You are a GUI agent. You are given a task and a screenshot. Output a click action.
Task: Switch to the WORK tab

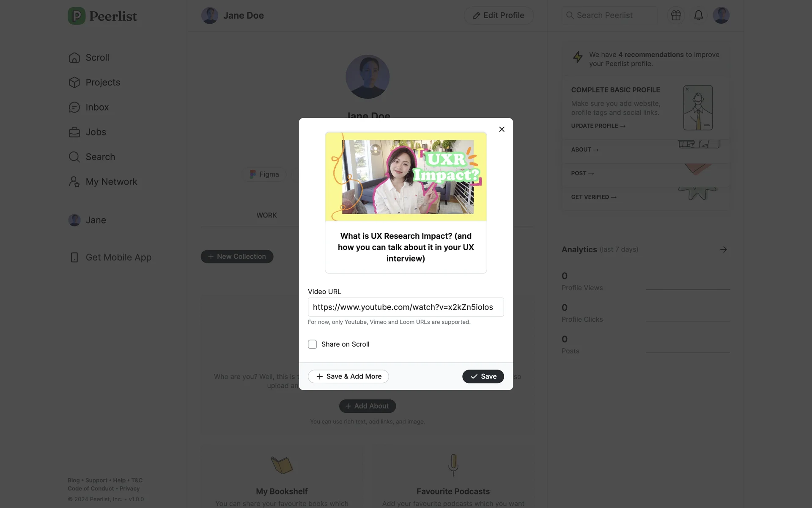pos(266,215)
